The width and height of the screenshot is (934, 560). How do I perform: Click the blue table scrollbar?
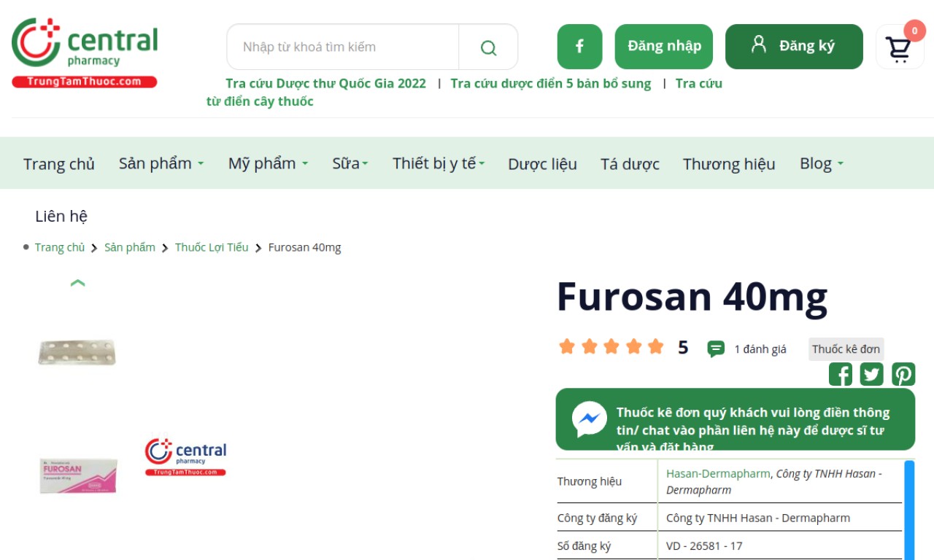(x=909, y=510)
